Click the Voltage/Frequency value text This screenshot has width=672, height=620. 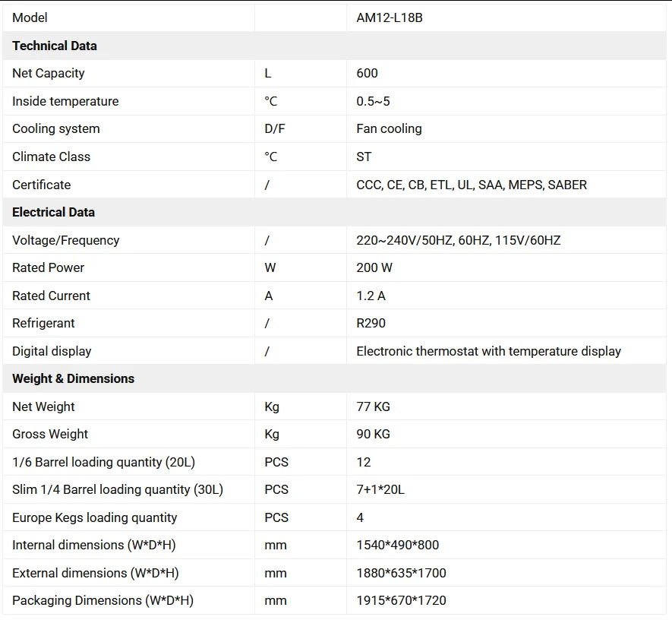click(x=458, y=240)
